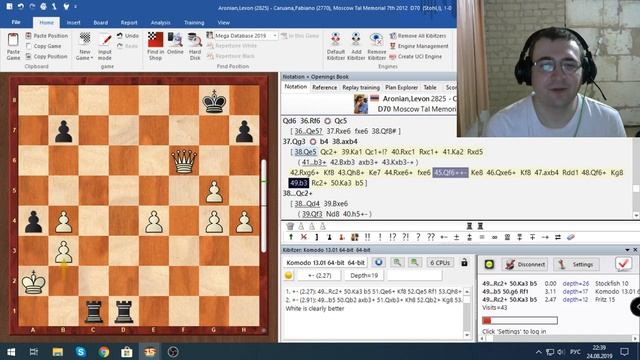Click the trash can icon above annotation palette
Screen dimensions: 640x360
(290, 226)
